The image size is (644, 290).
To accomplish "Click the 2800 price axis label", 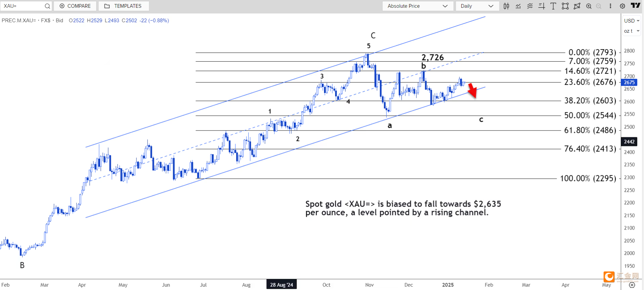I will (629, 51).
